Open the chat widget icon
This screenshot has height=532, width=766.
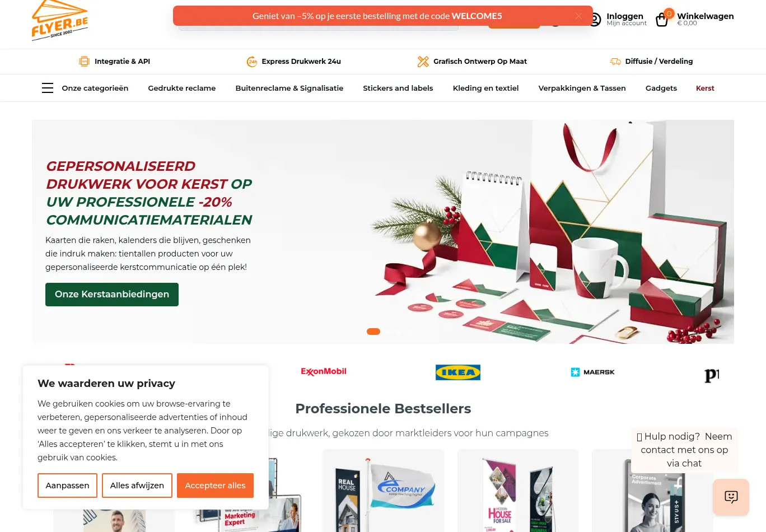pos(731,497)
